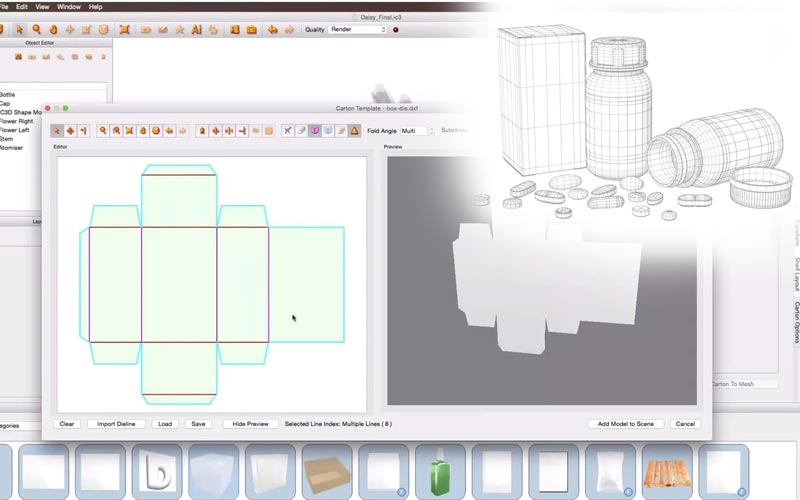Click the Load button
The height and width of the screenshot is (500, 800).
pyautogui.click(x=165, y=424)
